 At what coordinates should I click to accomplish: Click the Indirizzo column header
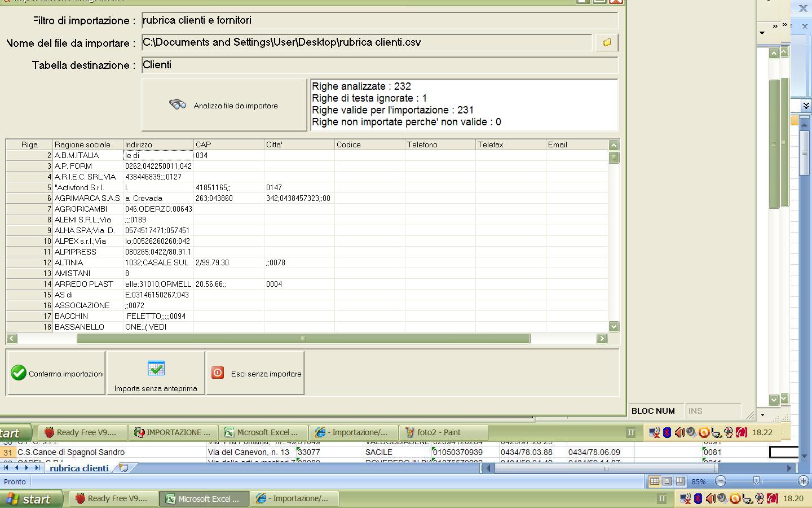coord(158,144)
